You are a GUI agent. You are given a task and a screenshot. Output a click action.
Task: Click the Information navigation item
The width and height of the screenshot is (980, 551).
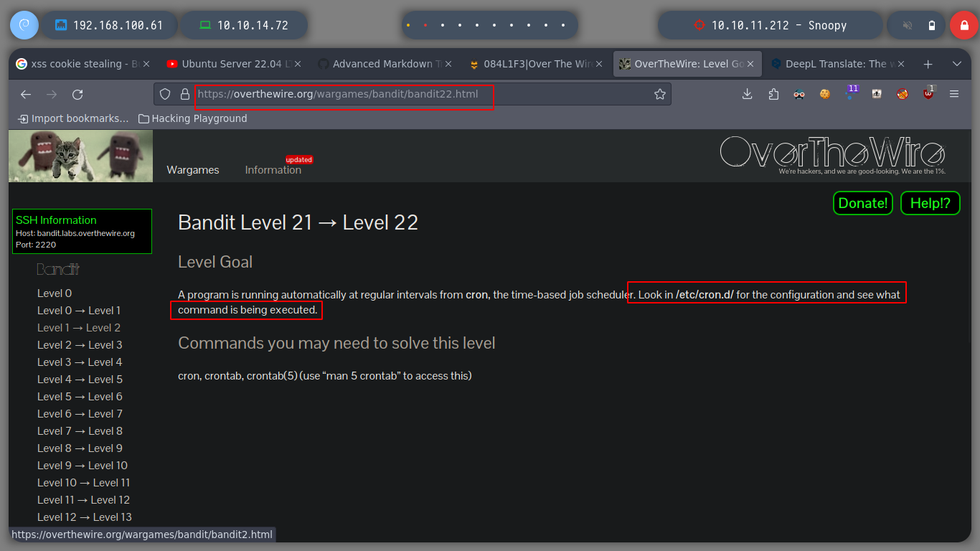click(273, 170)
